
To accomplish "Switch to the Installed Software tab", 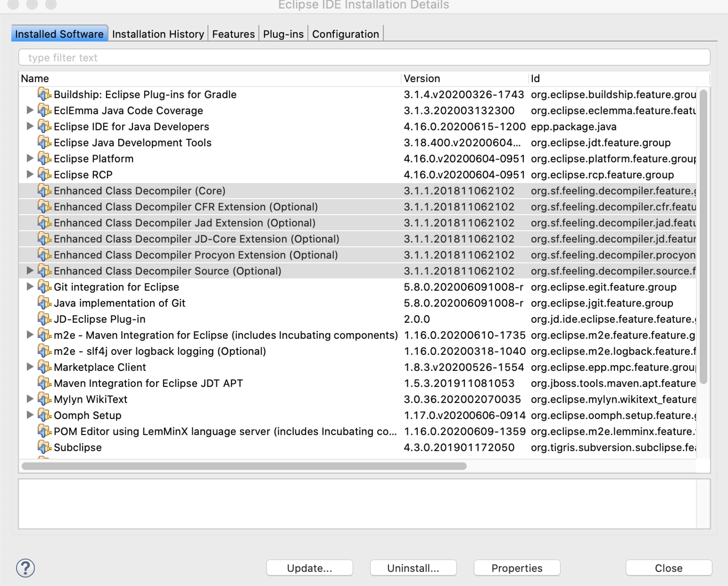I will pos(59,34).
